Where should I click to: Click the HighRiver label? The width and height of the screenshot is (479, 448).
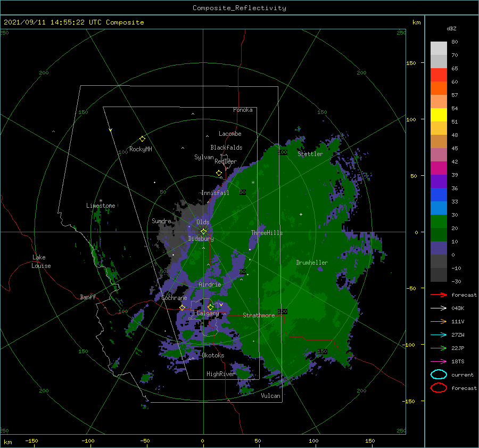(x=220, y=374)
